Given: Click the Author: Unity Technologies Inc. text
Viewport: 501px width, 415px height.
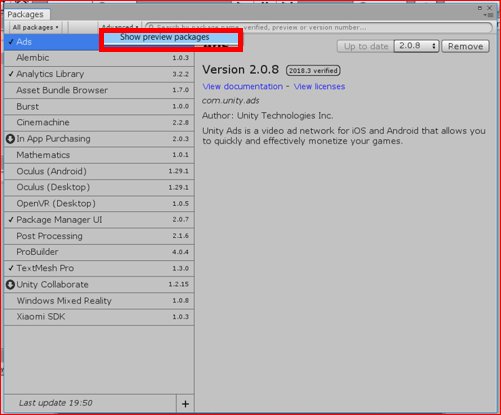Looking at the screenshot, I should point(267,116).
